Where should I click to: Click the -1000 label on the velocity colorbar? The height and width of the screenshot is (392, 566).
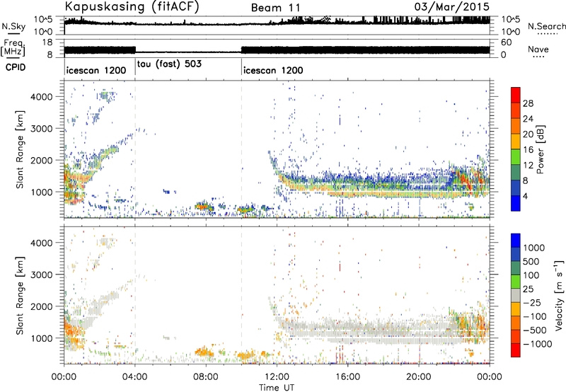point(538,344)
